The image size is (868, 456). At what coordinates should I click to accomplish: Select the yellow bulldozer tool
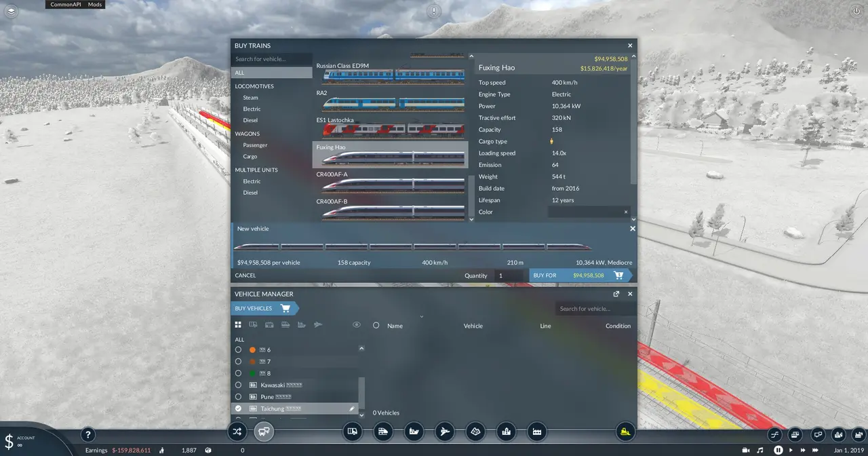pyautogui.click(x=625, y=431)
